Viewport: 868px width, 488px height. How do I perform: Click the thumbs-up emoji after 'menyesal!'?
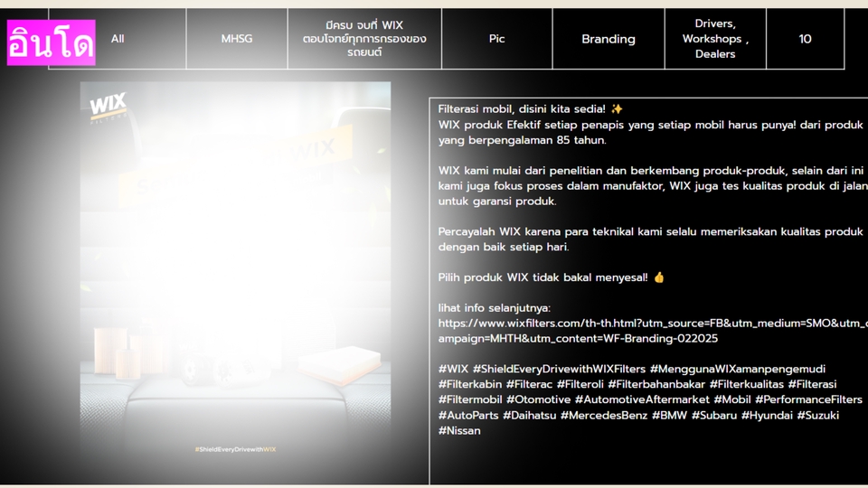coord(659,277)
